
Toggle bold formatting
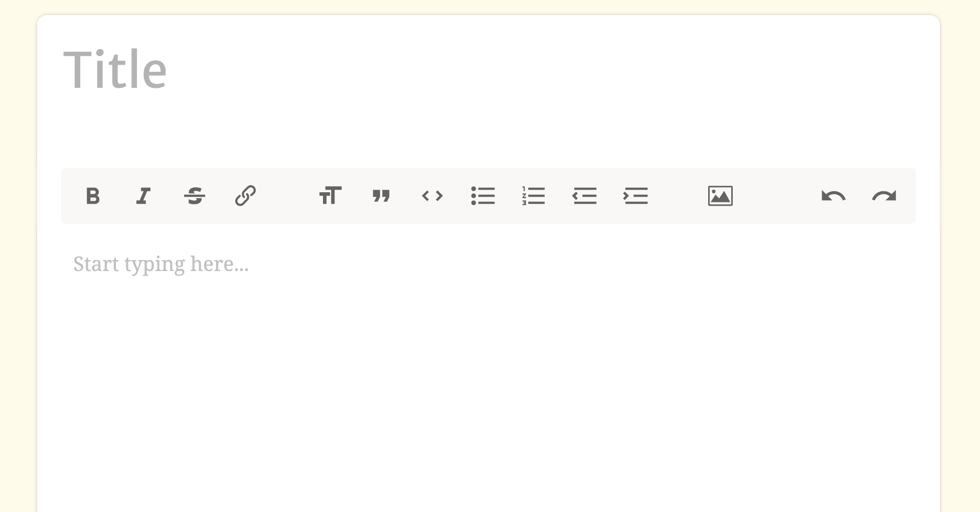pyautogui.click(x=93, y=196)
